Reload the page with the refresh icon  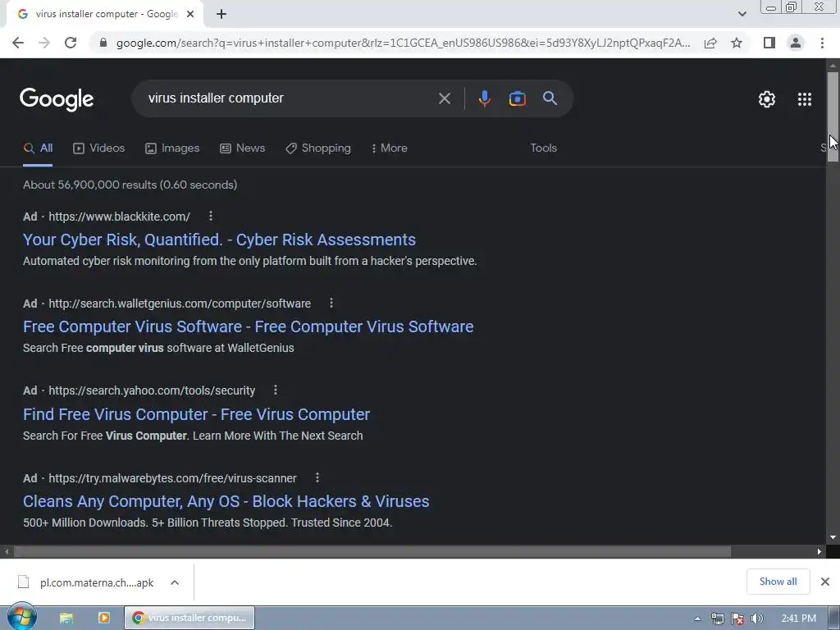tap(71, 43)
